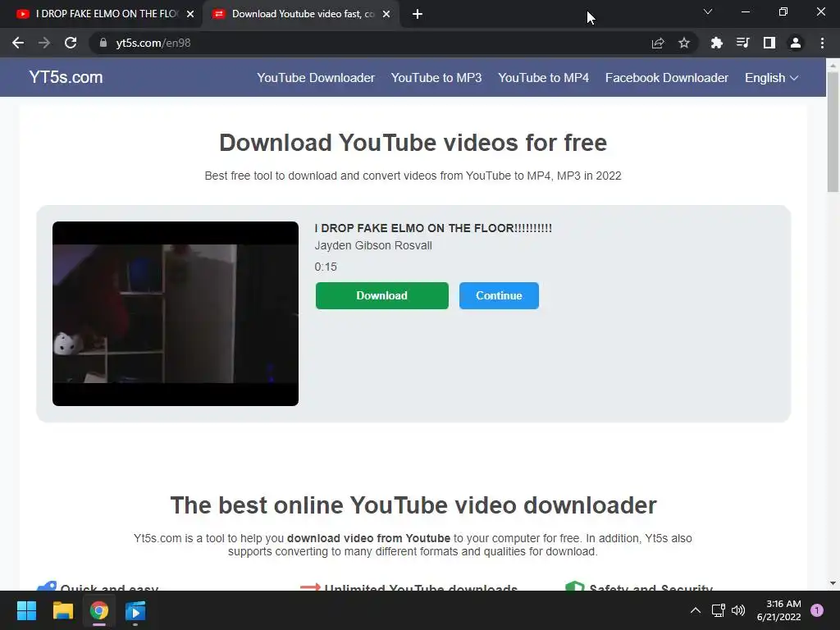Open the clock showing 3:16 AM
840x630 pixels.
click(779, 610)
